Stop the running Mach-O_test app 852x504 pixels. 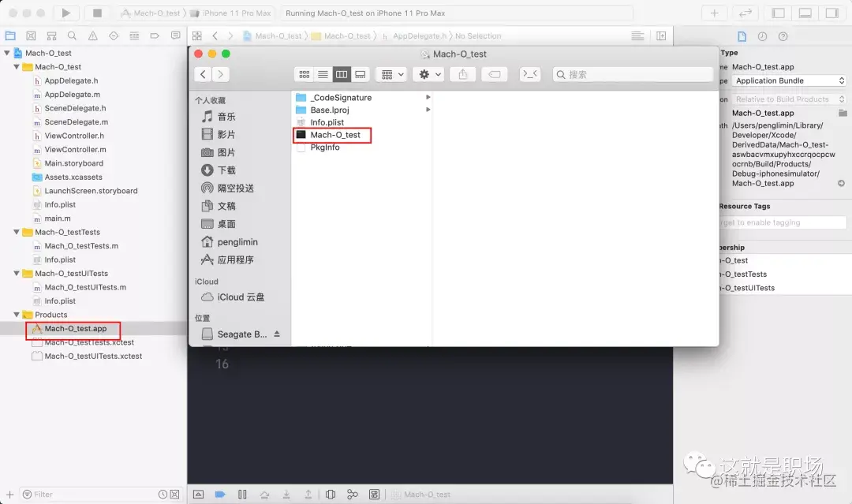97,13
